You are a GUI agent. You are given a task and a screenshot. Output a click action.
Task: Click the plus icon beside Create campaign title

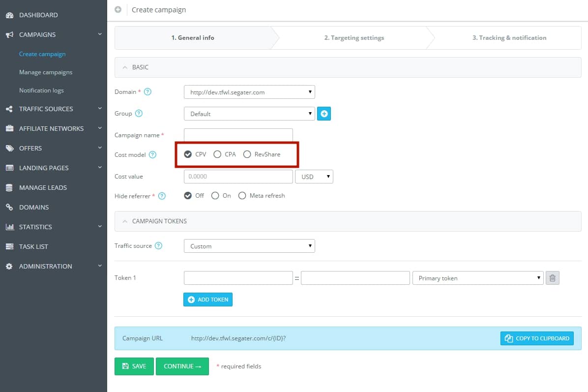click(x=118, y=10)
